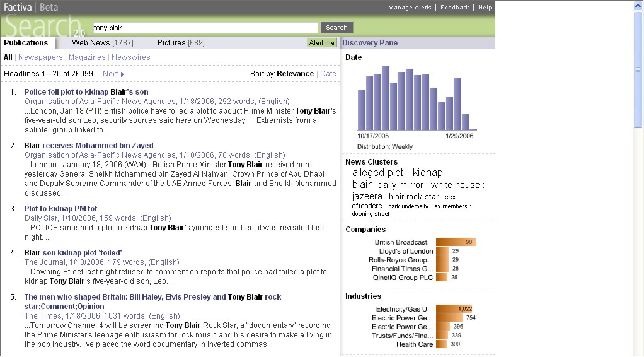This screenshot has width=644, height=357.
Task: Filter by Newspapers
Action: pos(40,57)
